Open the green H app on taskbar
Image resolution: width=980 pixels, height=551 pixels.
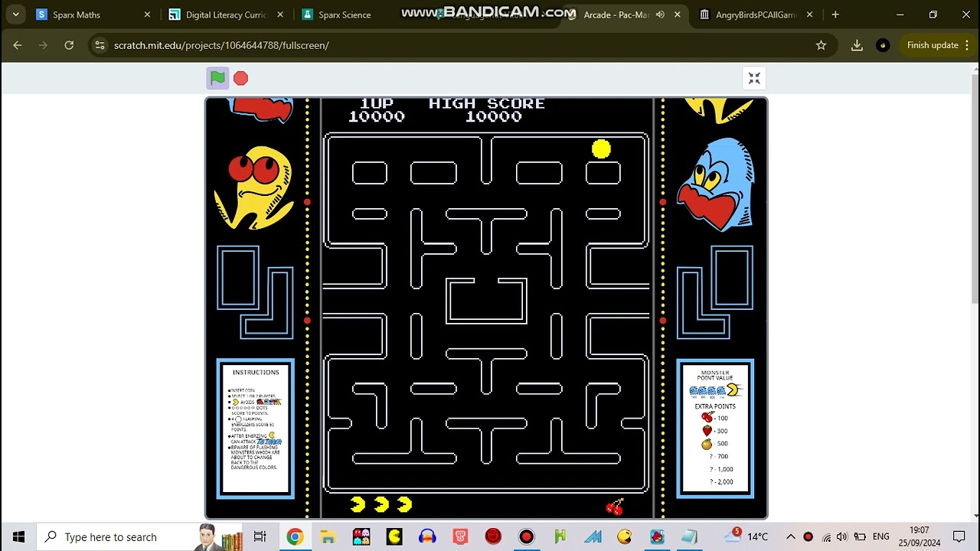pyautogui.click(x=560, y=536)
